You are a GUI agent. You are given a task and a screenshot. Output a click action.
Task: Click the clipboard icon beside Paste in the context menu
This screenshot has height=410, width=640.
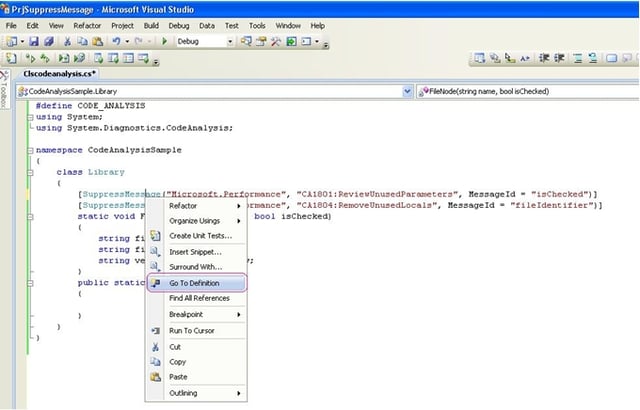[155, 377]
